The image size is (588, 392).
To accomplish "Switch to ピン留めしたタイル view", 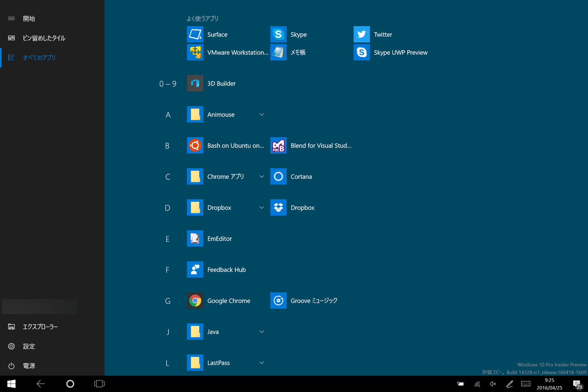I will (x=52, y=38).
